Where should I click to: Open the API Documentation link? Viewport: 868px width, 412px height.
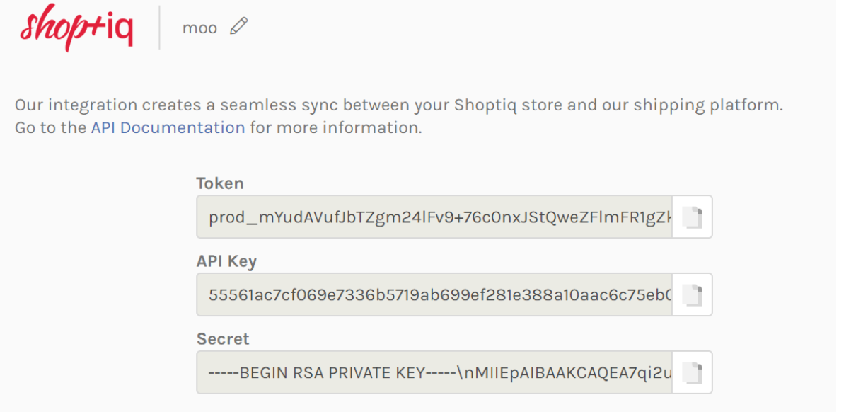click(x=168, y=128)
